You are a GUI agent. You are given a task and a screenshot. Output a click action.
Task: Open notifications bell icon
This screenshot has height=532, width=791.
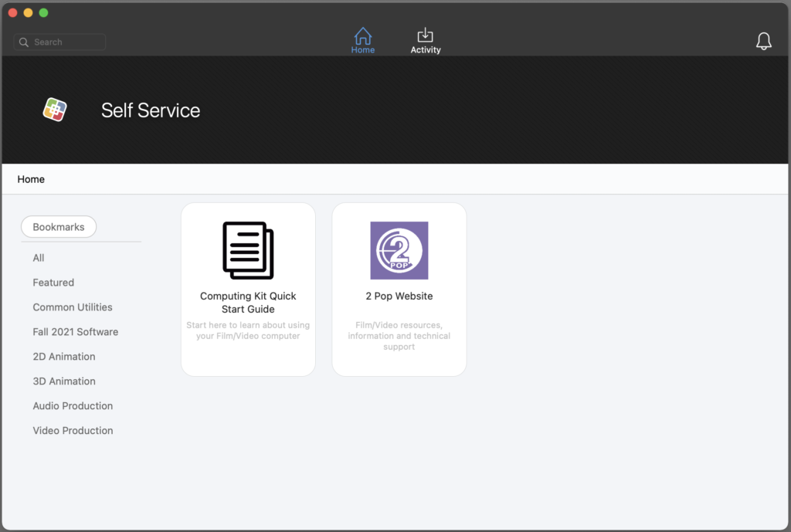click(x=764, y=41)
